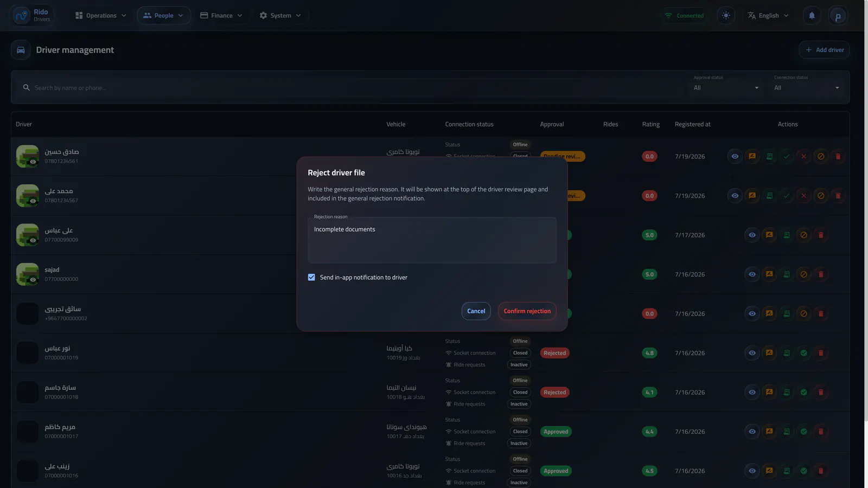Block the driver with phone +9647700000002
This screenshot has width=868, height=488.
pos(803,313)
